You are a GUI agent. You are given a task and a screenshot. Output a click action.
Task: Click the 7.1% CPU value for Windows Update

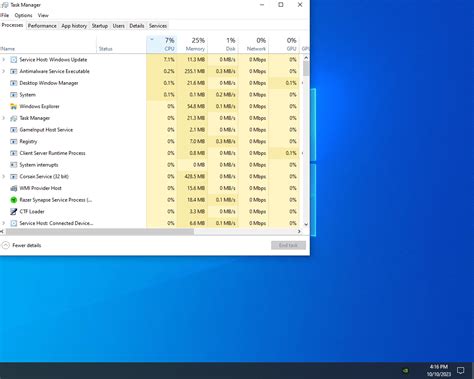(x=169, y=60)
